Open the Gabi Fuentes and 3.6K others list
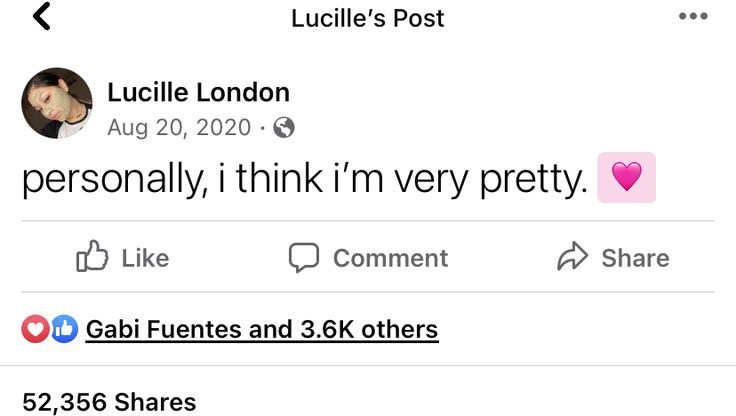This screenshot has width=736, height=416. (x=262, y=329)
